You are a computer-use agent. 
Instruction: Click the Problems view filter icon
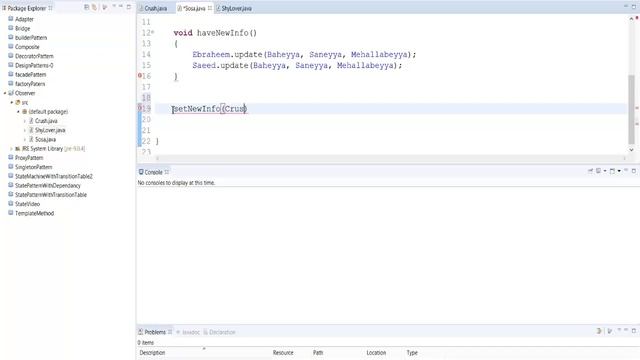click(x=599, y=331)
